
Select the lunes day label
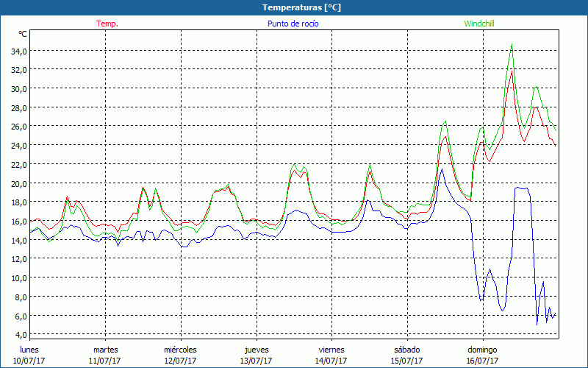coord(29,350)
